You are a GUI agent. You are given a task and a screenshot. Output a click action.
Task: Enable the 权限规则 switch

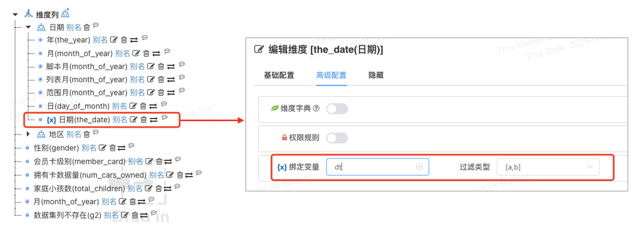[337, 138]
